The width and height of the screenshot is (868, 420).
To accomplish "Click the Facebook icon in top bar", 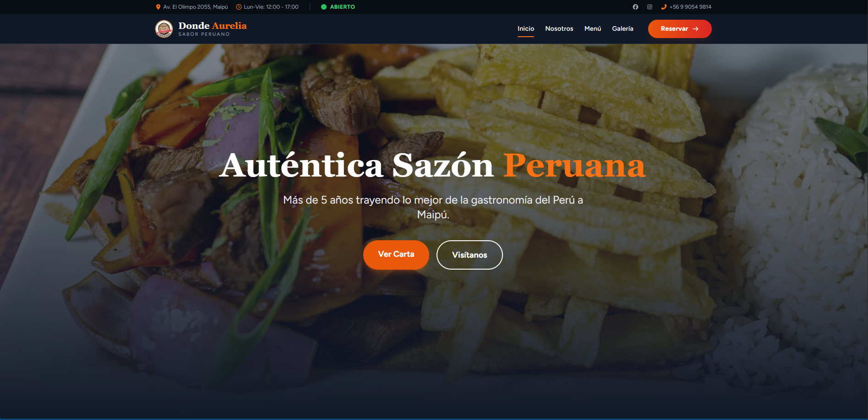I will click(x=635, y=7).
